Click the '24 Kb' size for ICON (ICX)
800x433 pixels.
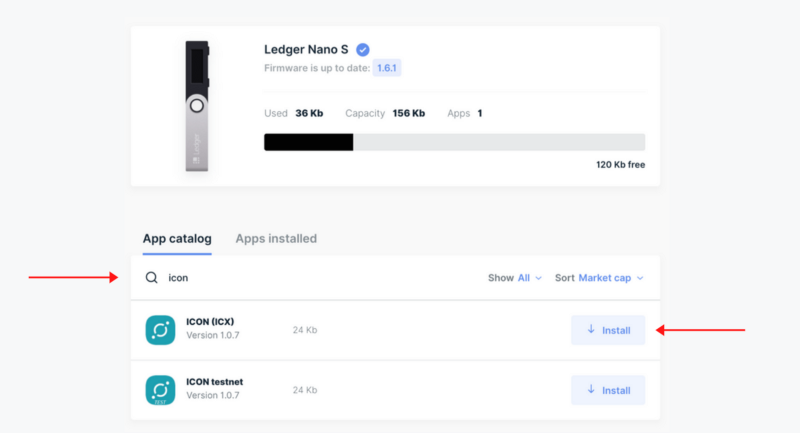[x=305, y=330]
